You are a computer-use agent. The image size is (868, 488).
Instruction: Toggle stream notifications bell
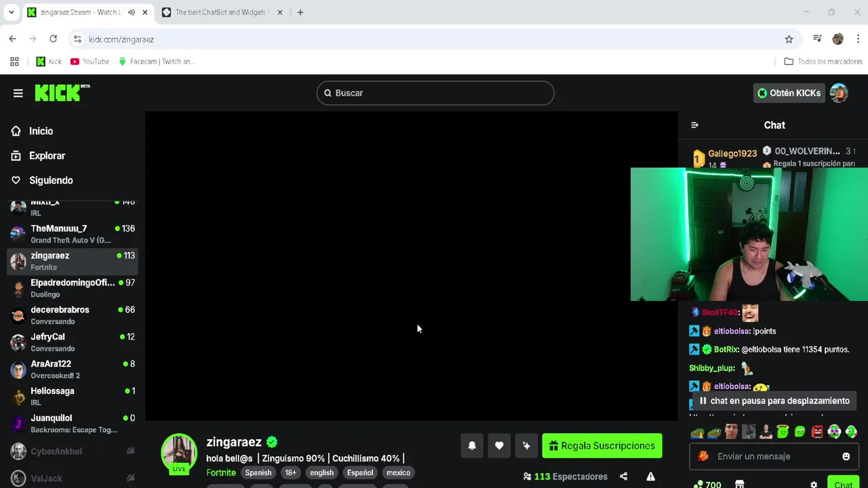pyautogui.click(x=472, y=446)
